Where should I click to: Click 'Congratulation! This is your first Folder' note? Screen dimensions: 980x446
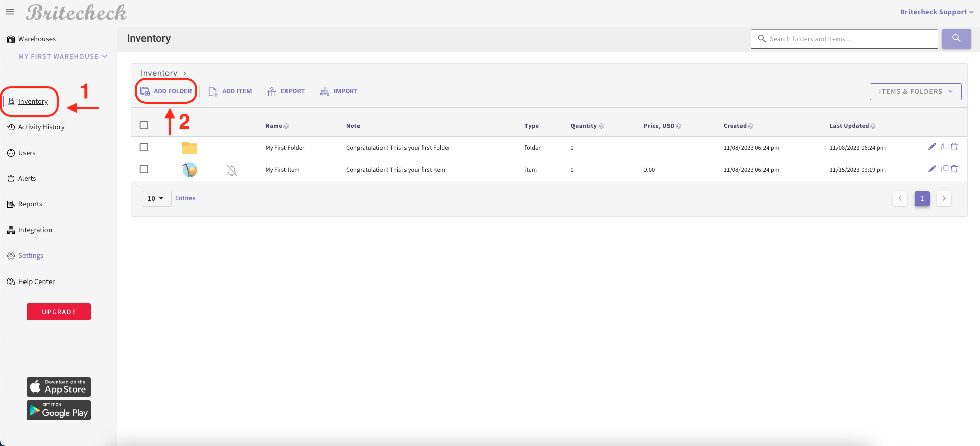point(398,148)
